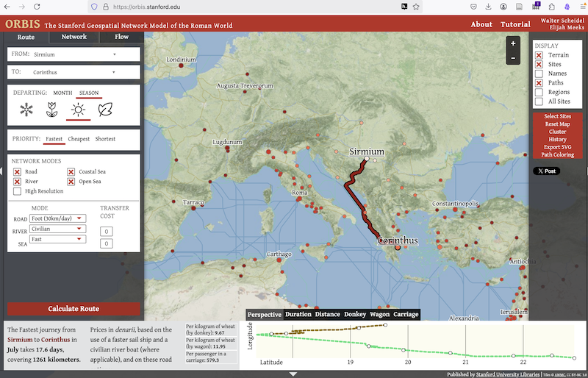
Task: Toggle the Road network mode checkbox
Action: (17, 172)
